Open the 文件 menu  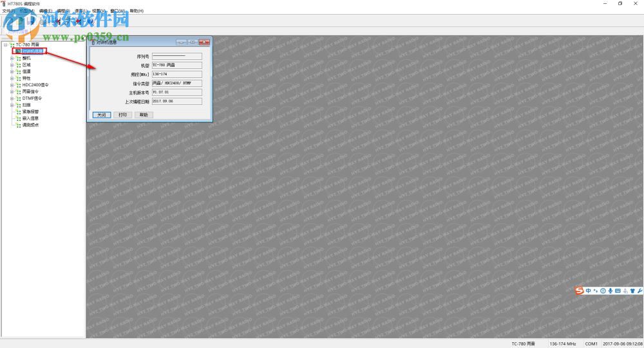click(x=8, y=11)
